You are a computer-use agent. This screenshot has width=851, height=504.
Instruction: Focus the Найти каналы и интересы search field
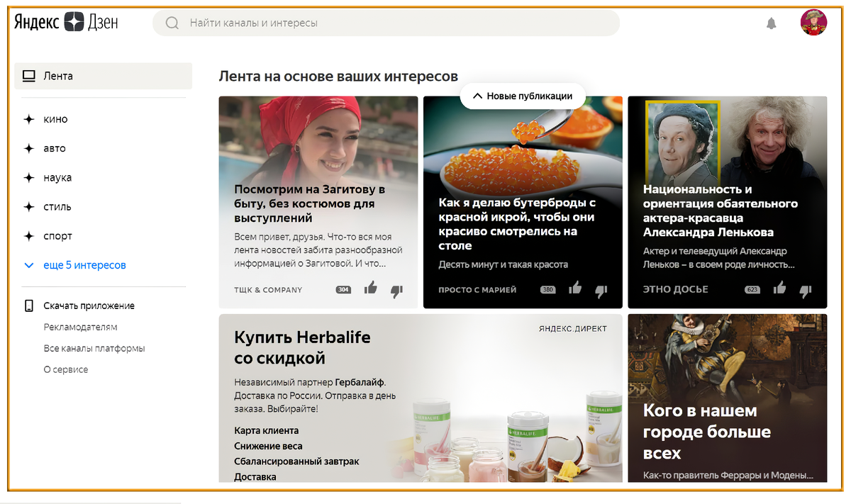click(386, 23)
